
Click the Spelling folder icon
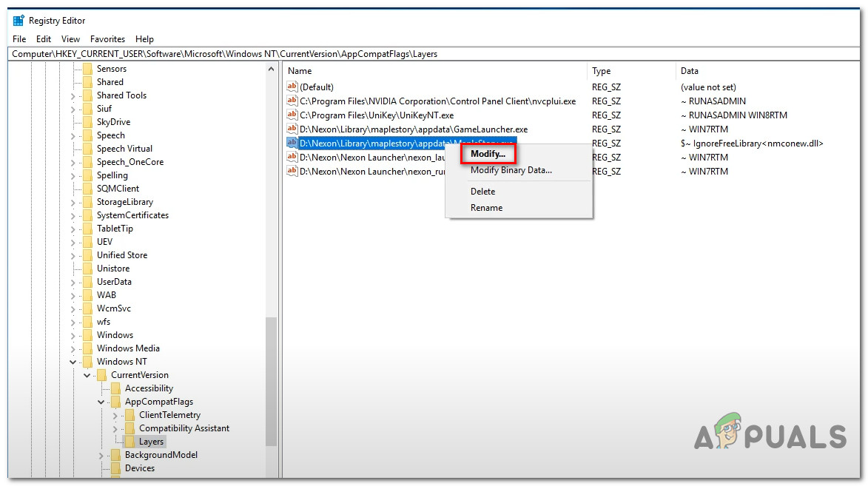pyautogui.click(x=87, y=175)
